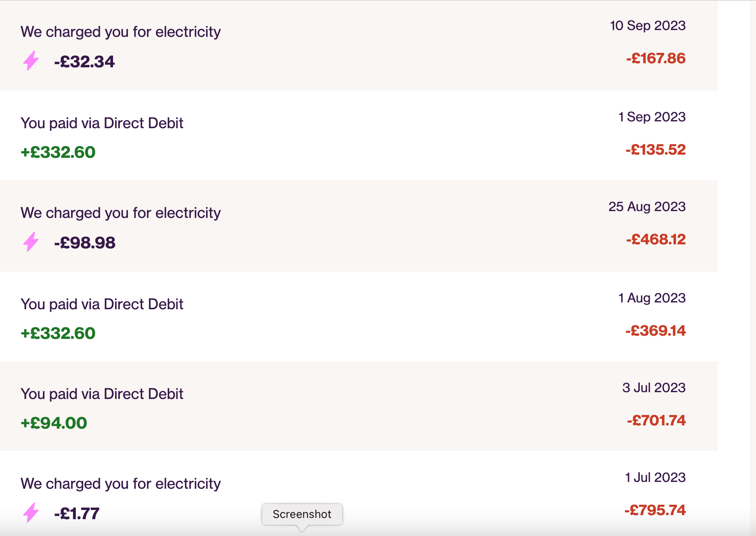Open the 25 Aug 2023 electricity charge
Screen dimensions: 756x536
(359, 226)
